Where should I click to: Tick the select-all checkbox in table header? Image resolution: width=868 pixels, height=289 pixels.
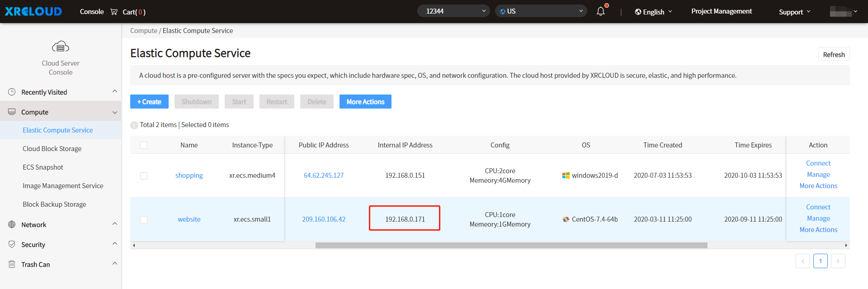(144, 145)
